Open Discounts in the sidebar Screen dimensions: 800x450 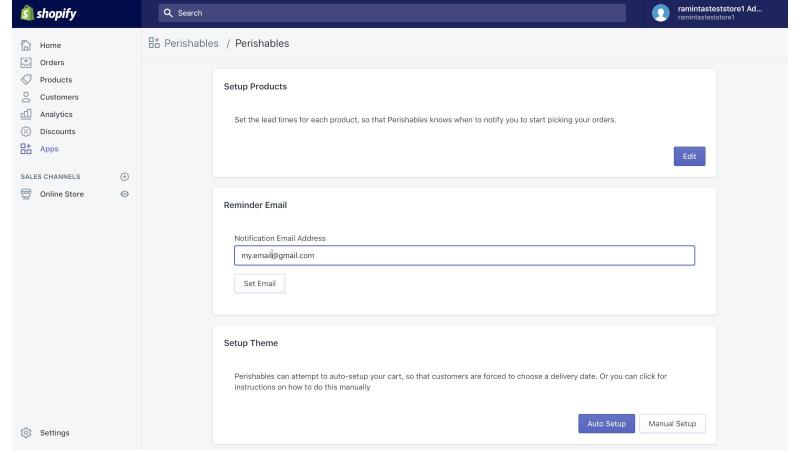[58, 131]
